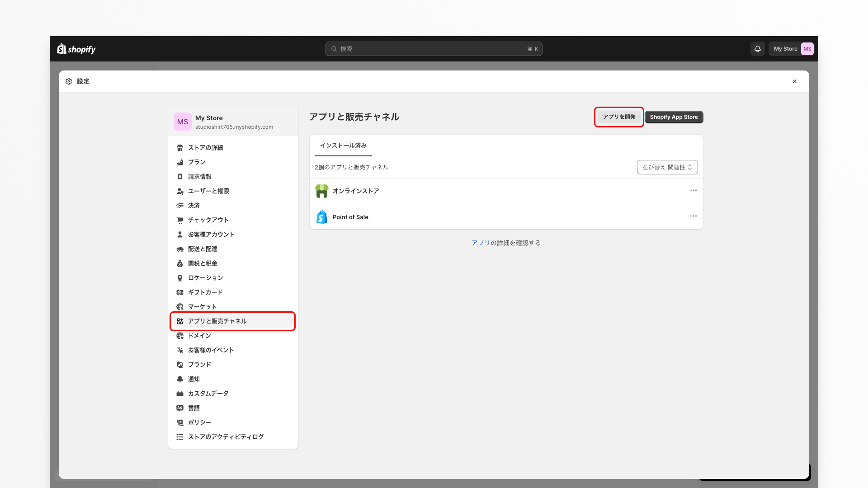The image size is (868, 488).
Task: Open ロケーション settings
Action: click(x=233, y=278)
